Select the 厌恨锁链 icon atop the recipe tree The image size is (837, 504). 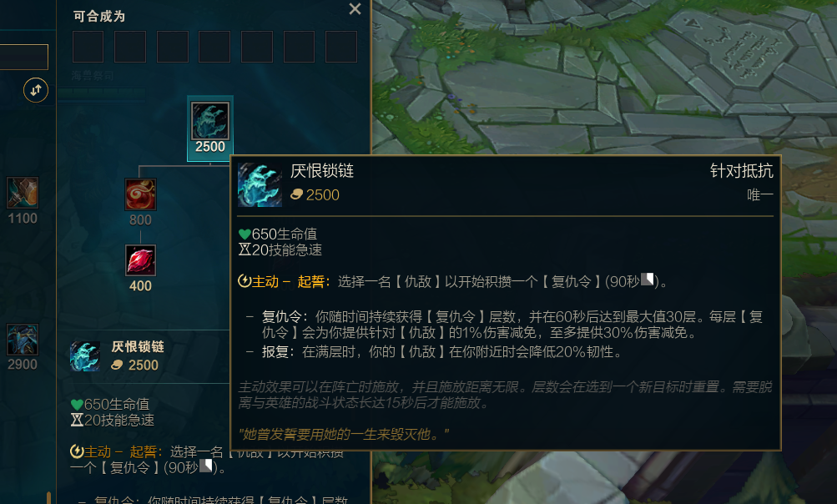point(209,121)
